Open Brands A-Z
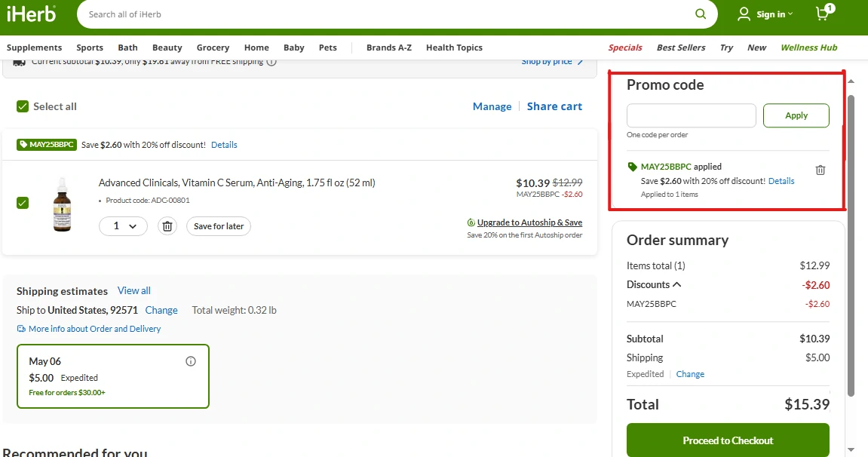 coord(389,48)
